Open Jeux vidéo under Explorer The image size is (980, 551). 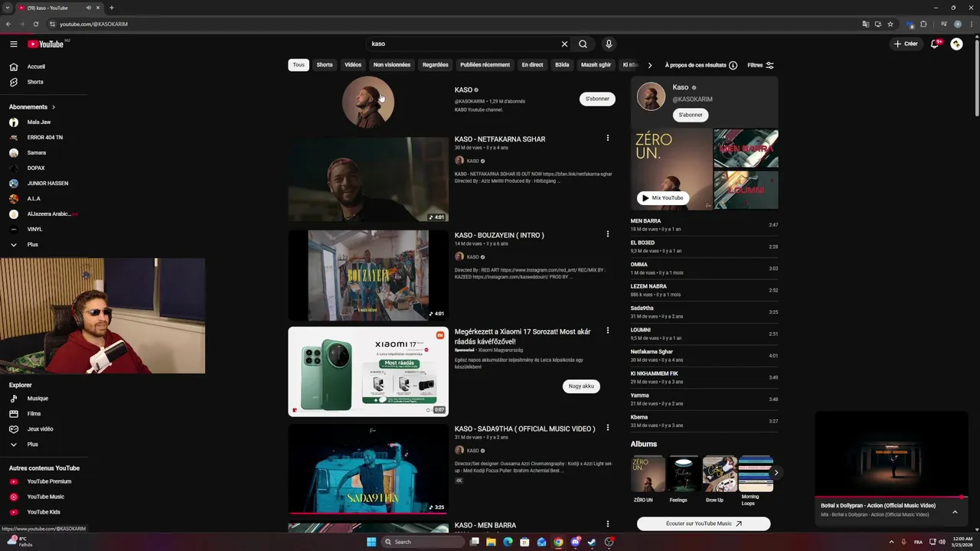44,429
